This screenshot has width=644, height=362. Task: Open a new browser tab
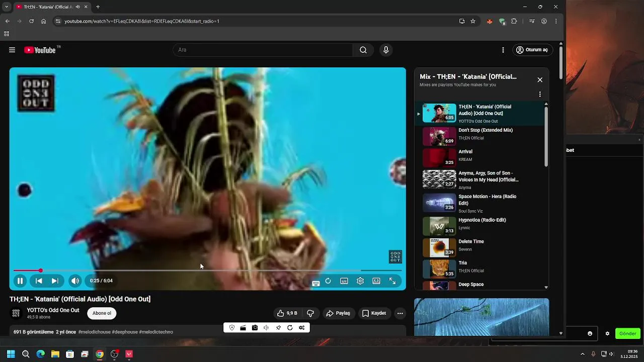(98, 7)
